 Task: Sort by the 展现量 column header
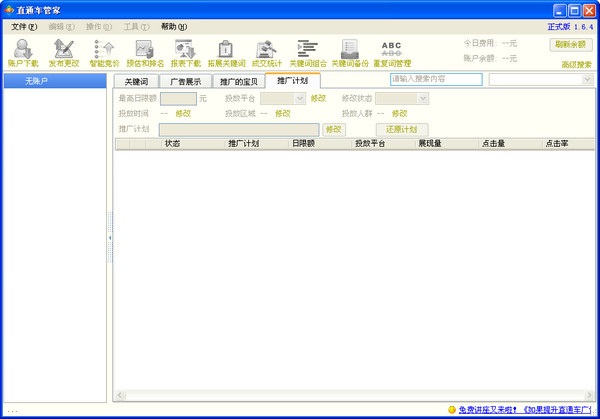point(447,144)
